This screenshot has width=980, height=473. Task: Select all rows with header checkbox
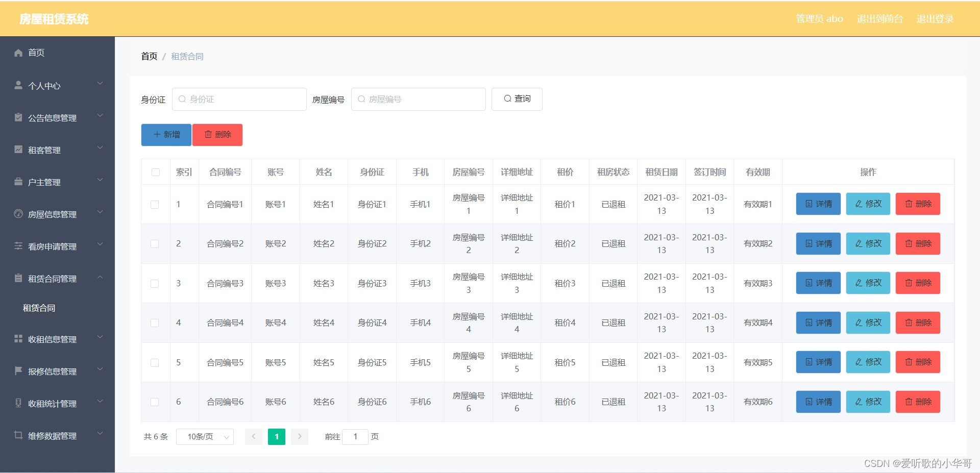point(156,172)
